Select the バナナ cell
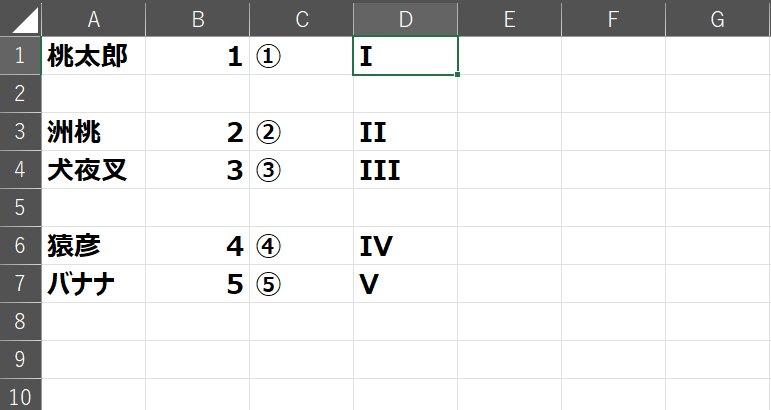This screenshot has height=410, width=771. (x=93, y=284)
